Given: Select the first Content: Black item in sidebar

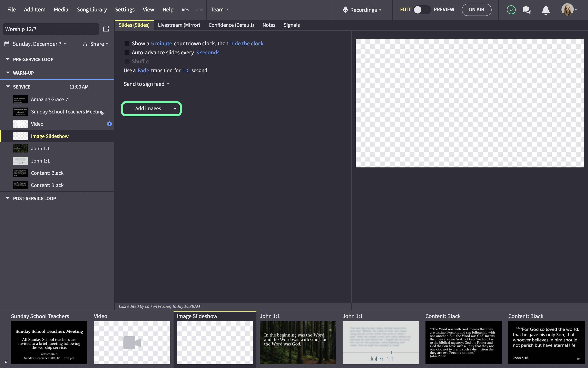Looking at the screenshot, I should pyautogui.click(x=57, y=173).
